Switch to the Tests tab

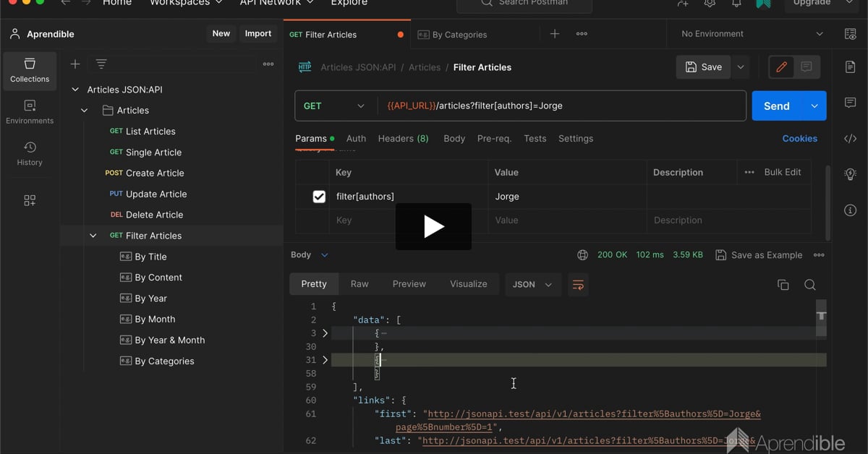pos(535,139)
